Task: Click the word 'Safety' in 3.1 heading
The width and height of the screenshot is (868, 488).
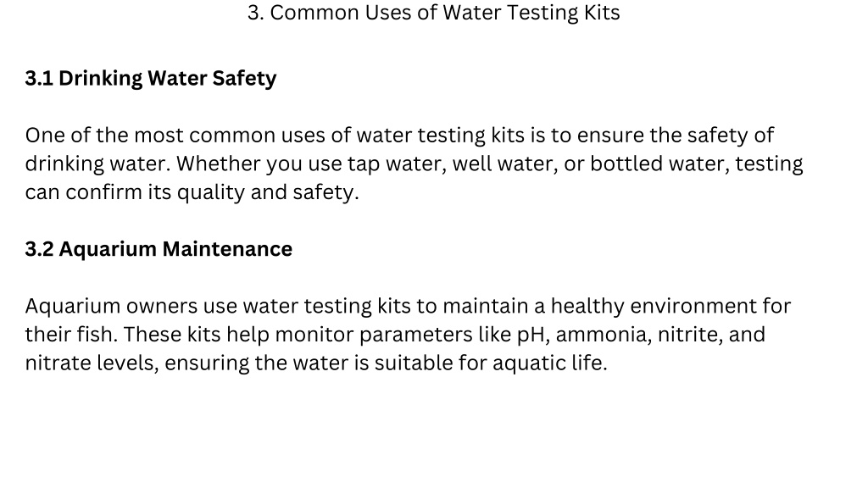Action: 244,79
